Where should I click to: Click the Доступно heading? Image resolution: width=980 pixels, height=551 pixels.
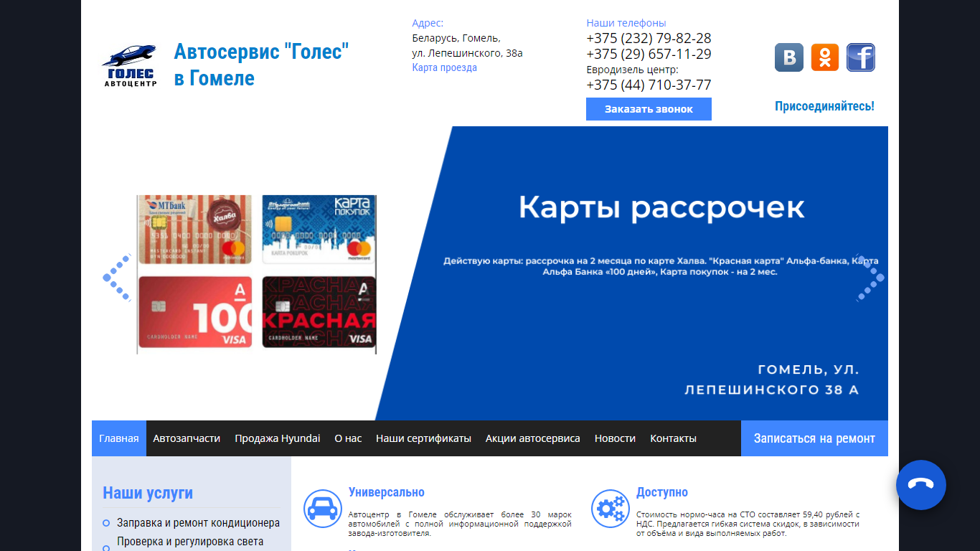pos(662,492)
